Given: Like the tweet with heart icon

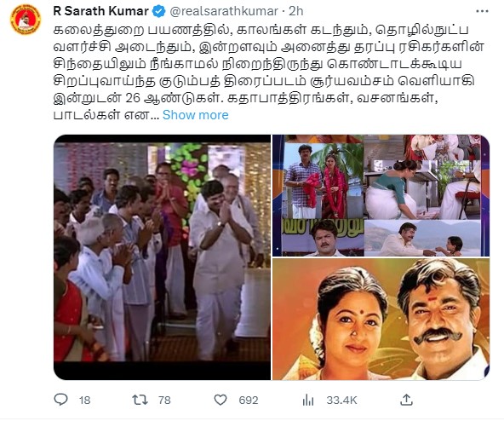Looking at the screenshot, I should click(220, 400).
